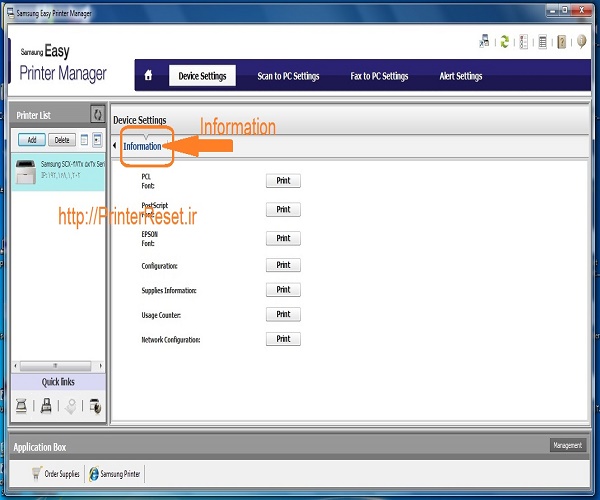Viewport: 600px width, 500px height.
Task: Maximize the Printer Manager window
Action: pyautogui.click(x=565, y=11)
